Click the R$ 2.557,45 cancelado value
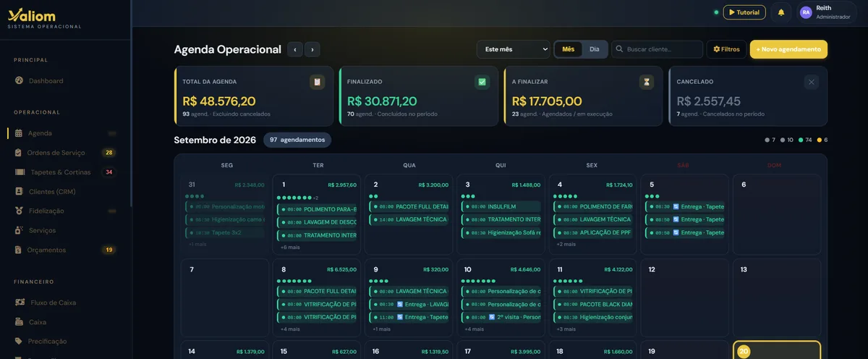Viewport: 868px width, 359px height. 709,101
